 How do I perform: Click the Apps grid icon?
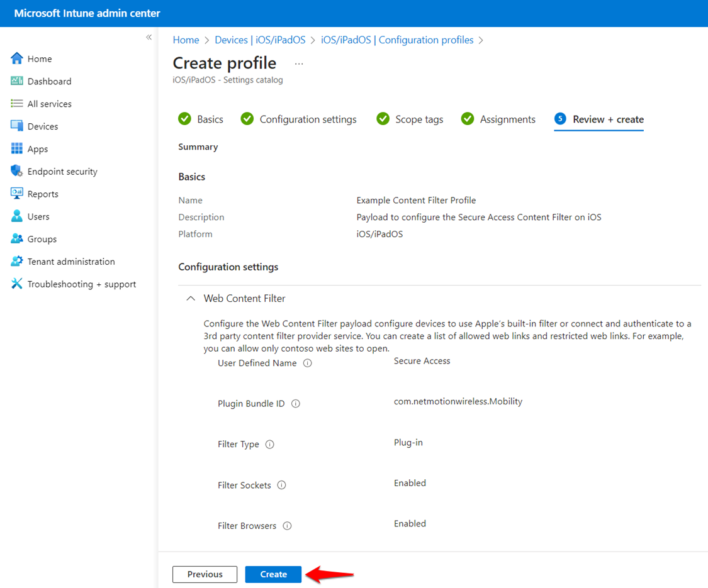pyautogui.click(x=17, y=148)
